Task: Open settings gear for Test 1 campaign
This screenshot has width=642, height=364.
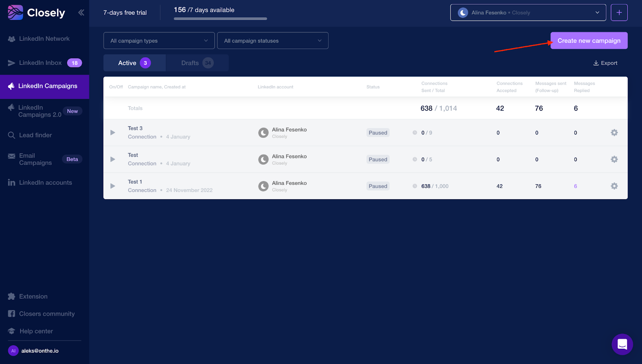Action: click(614, 186)
